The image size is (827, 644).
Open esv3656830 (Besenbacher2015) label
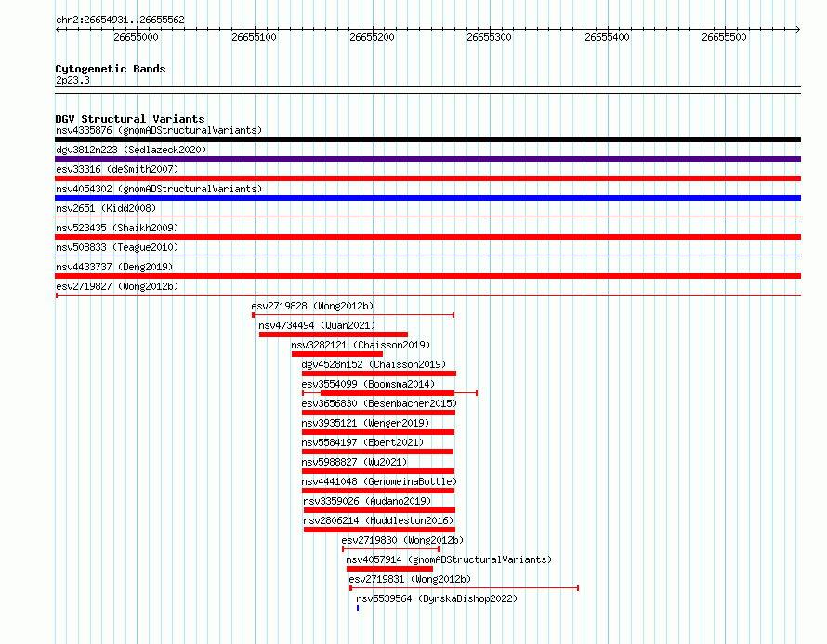(379, 403)
